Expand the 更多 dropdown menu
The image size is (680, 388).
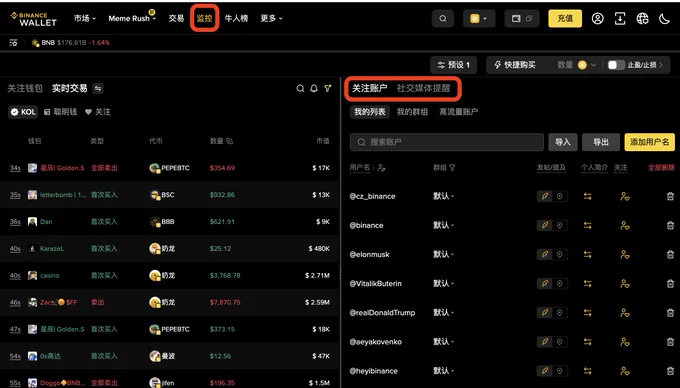[271, 18]
